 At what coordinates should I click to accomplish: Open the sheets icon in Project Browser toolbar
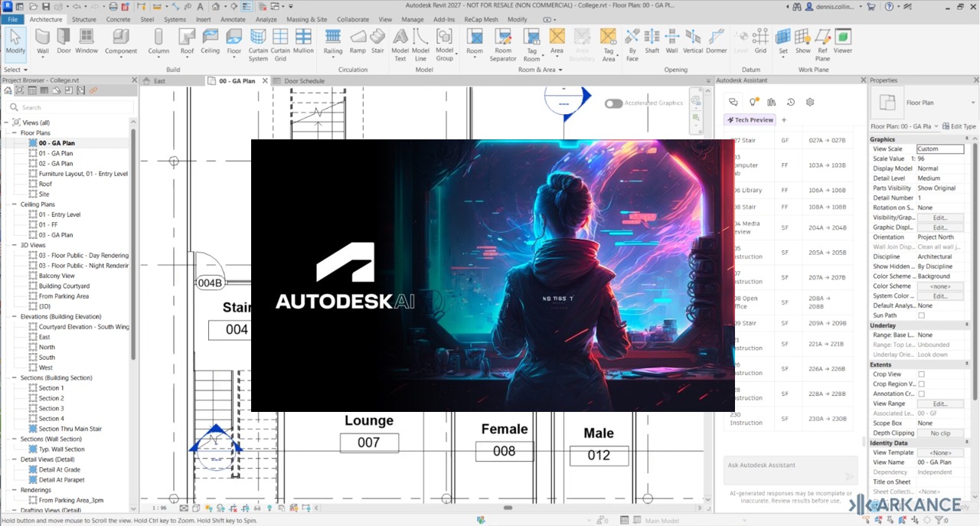tap(68, 90)
